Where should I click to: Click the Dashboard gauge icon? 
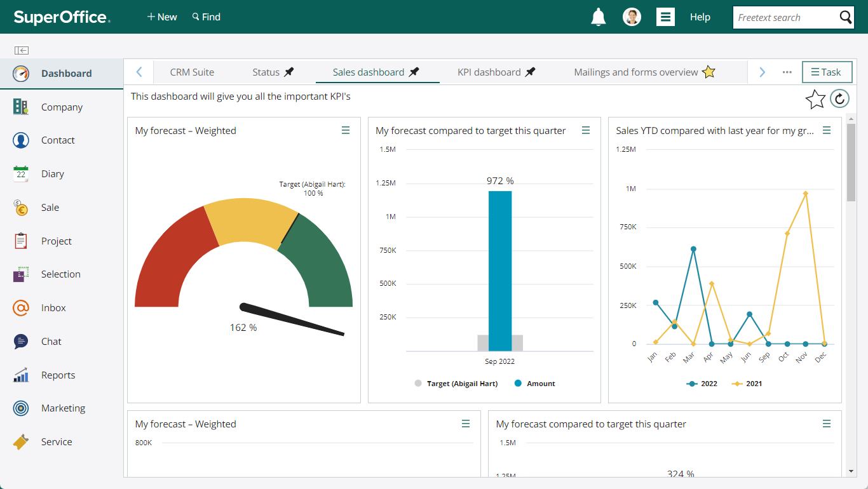coord(21,74)
